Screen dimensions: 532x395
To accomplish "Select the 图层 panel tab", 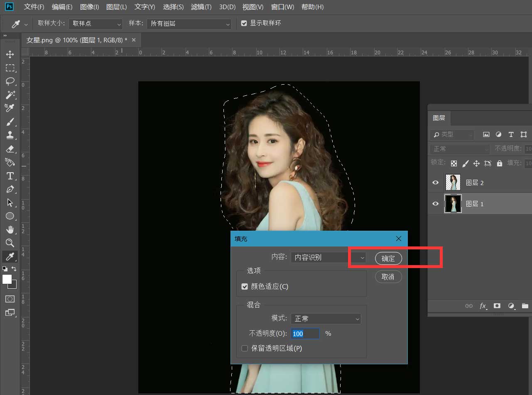I will [x=439, y=118].
